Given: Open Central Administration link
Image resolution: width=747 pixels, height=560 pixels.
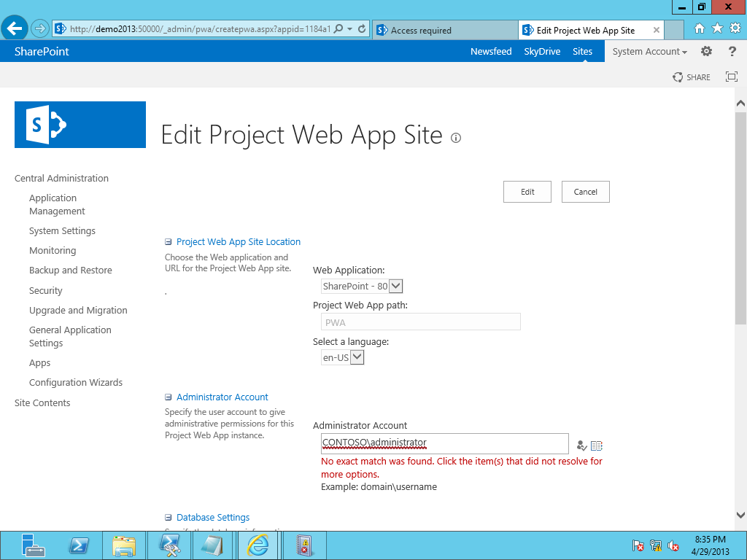Looking at the screenshot, I should [x=61, y=178].
